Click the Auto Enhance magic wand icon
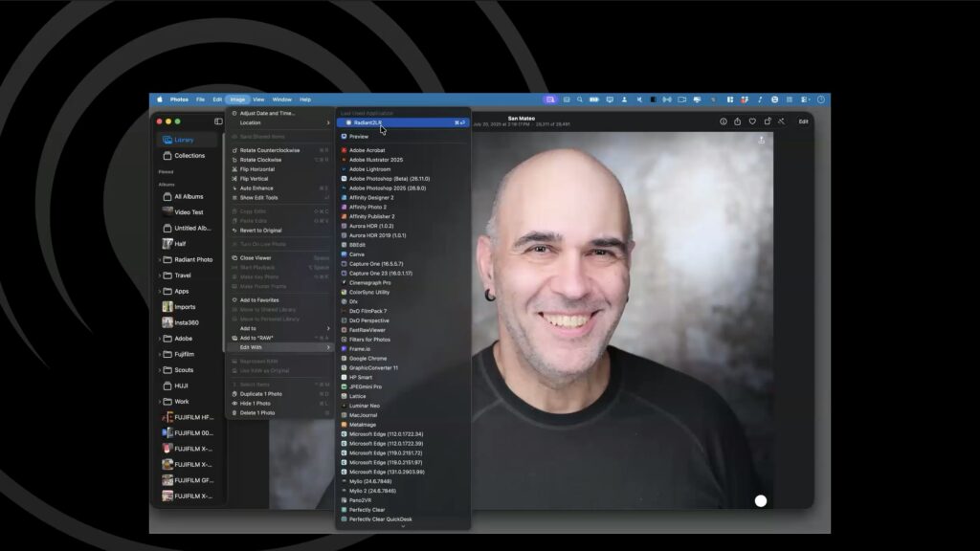This screenshot has width=980, height=551. pyautogui.click(x=782, y=121)
